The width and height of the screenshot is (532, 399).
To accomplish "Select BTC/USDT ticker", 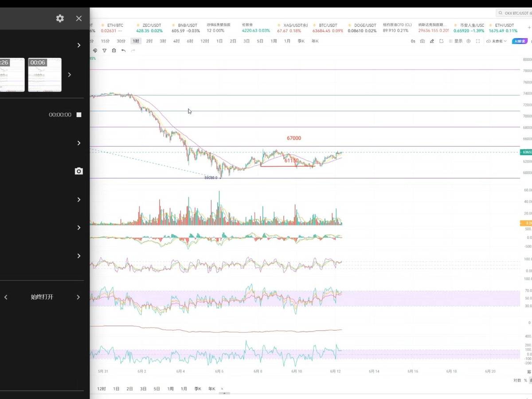I will pyautogui.click(x=328, y=28).
